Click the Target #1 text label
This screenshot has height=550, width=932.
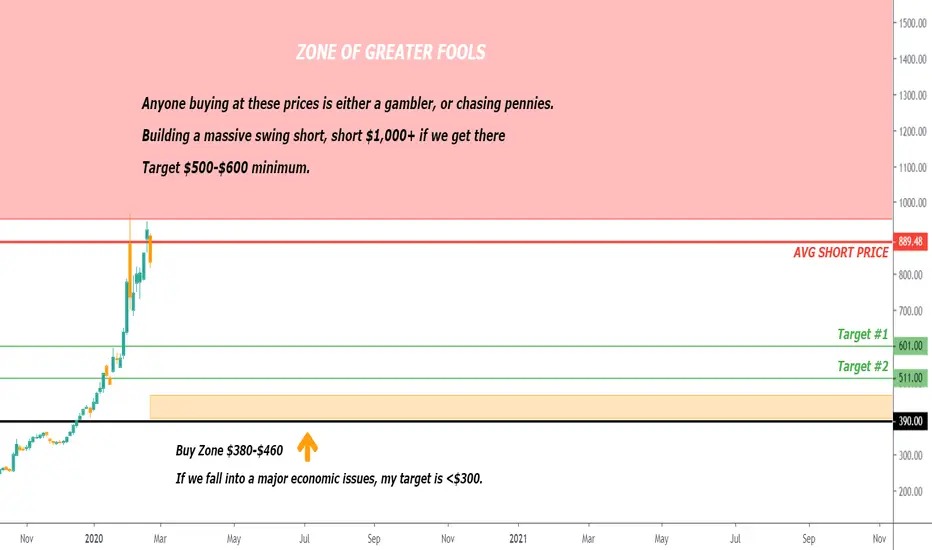(x=862, y=334)
